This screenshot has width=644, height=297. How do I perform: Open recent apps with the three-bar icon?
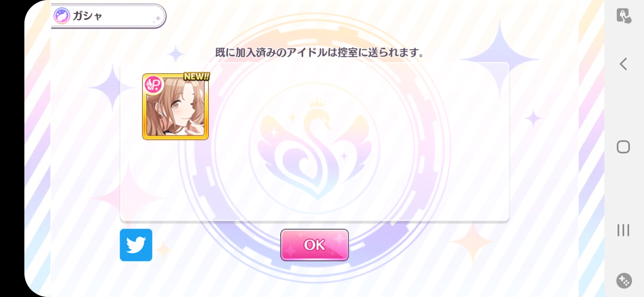pyautogui.click(x=623, y=230)
